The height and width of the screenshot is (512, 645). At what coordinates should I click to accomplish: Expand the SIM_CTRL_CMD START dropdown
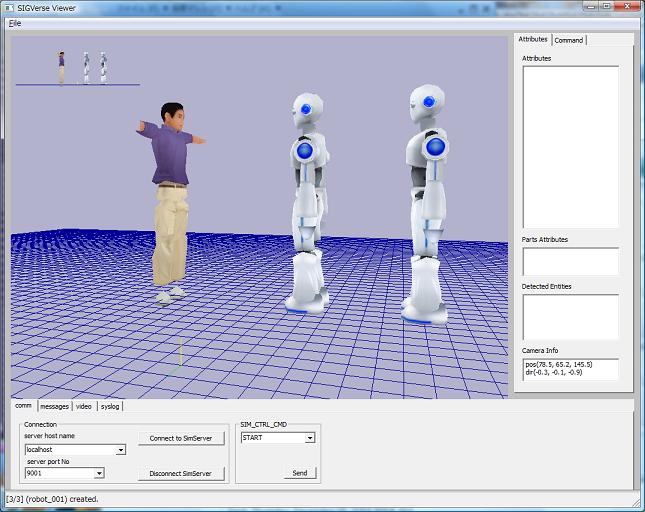[x=310, y=438]
